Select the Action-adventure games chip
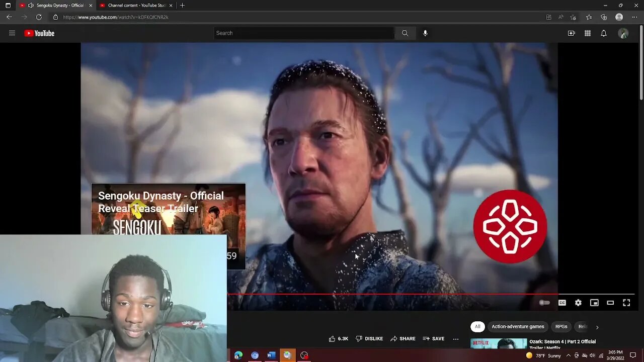The image size is (644, 362). (x=518, y=327)
